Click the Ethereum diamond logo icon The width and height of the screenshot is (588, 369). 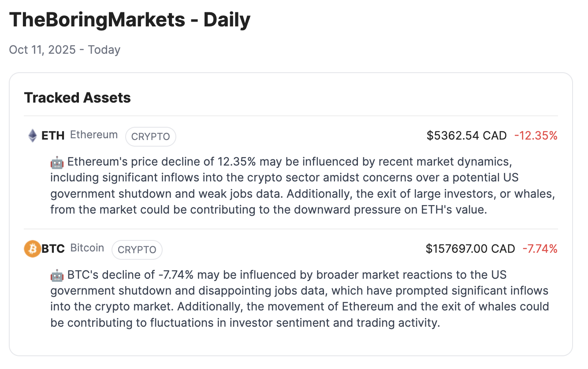(33, 136)
